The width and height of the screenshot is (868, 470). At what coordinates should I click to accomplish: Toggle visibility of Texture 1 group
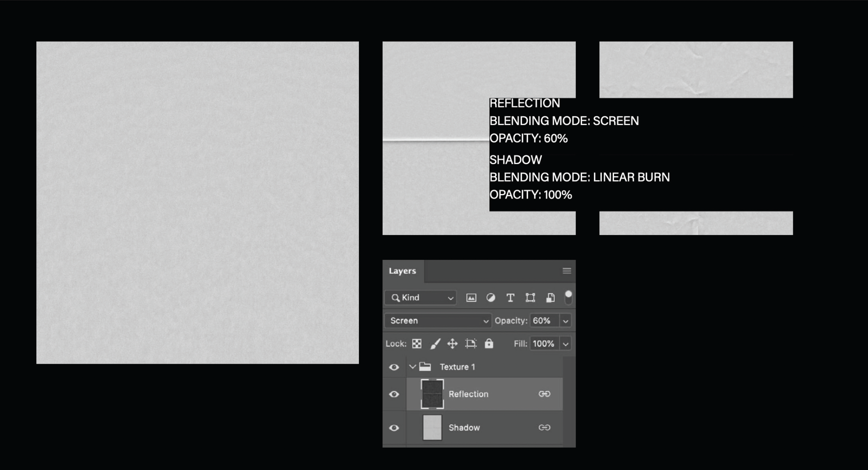pyautogui.click(x=394, y=367)
